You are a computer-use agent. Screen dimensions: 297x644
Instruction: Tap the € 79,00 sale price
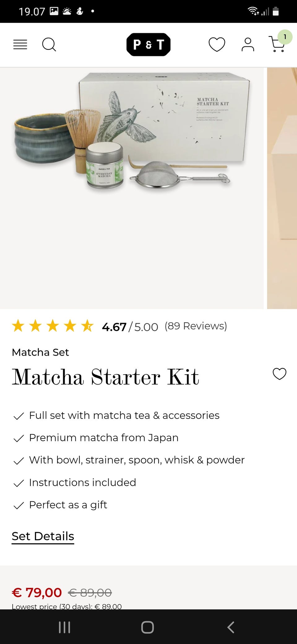pos(37,593)
